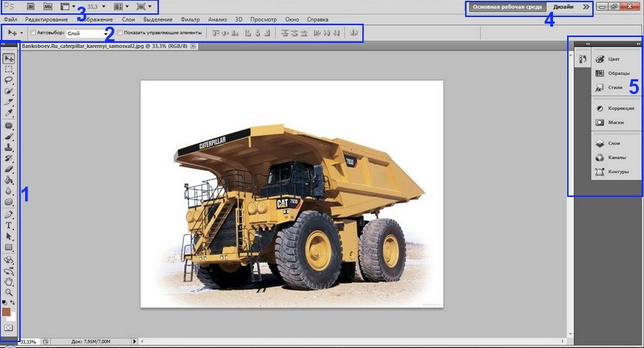The width and height of the screenshot is (644, 348).
Task: Switch to the Дизайн workspace
Action: pyautogui.click(x=563, y=6)
